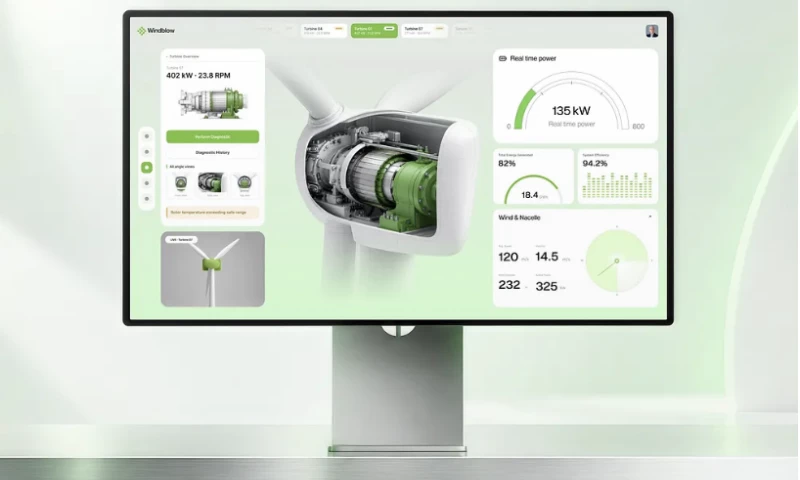Image resolution: width=800 pixels, height=480 pixels.
Task: Click the 120 wind value
Action: tap(508, 257)
